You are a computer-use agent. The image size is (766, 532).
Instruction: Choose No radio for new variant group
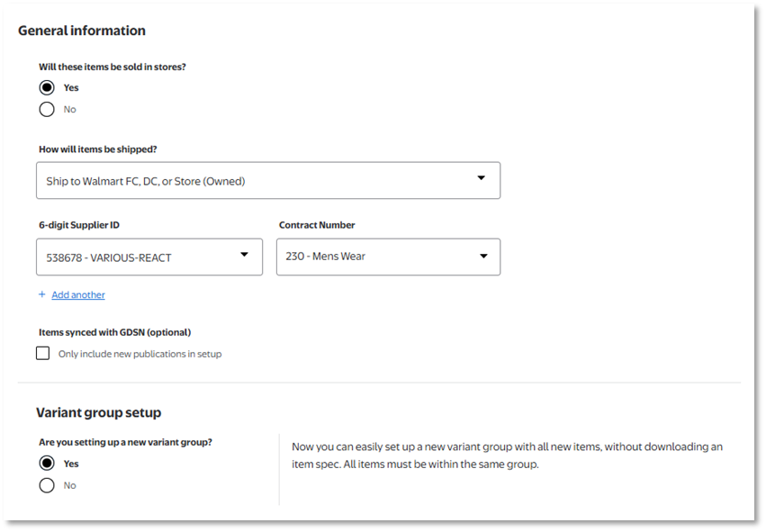[x=47, y=485]
